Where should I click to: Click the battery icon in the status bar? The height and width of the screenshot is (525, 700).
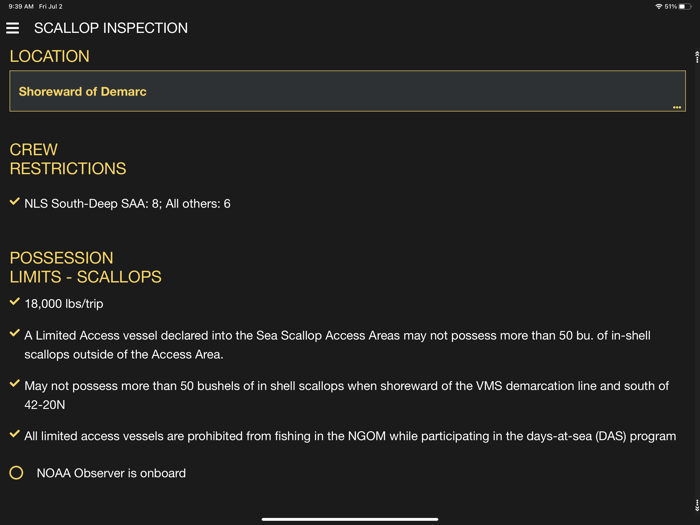point(685,6)
